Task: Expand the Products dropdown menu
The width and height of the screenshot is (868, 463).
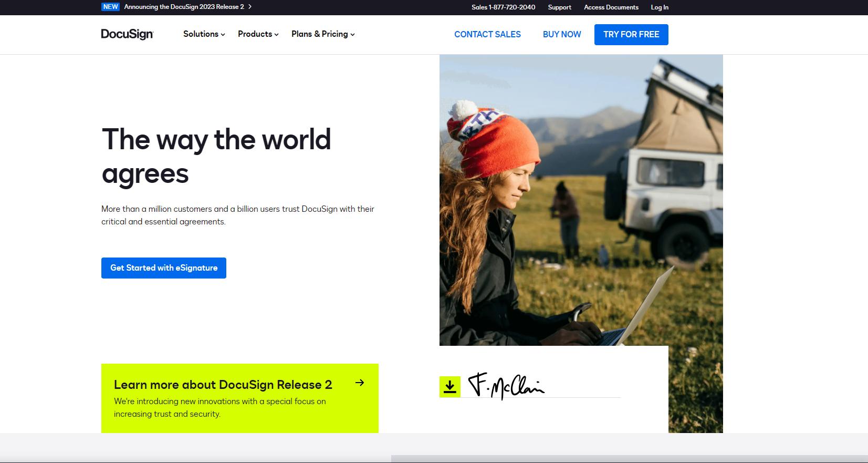Action: point(258,34)
